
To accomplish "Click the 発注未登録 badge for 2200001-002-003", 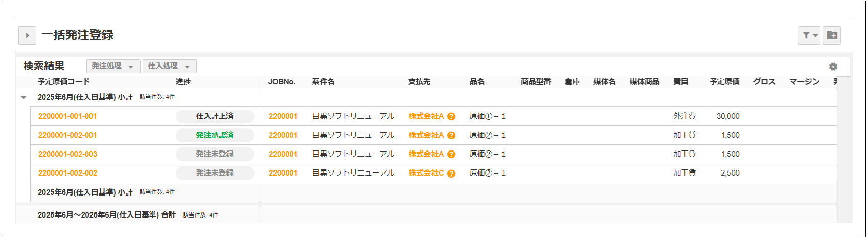I will (215, 154).
